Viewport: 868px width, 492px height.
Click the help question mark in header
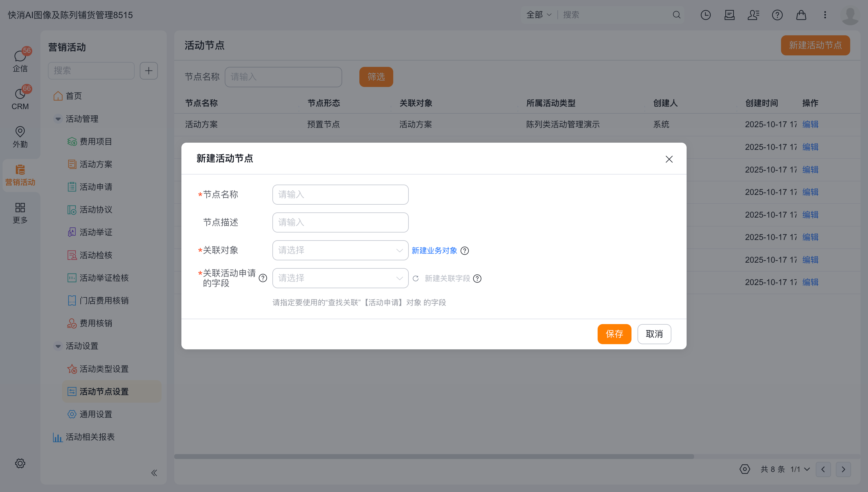pyautogui.click(x=777, y=15)
